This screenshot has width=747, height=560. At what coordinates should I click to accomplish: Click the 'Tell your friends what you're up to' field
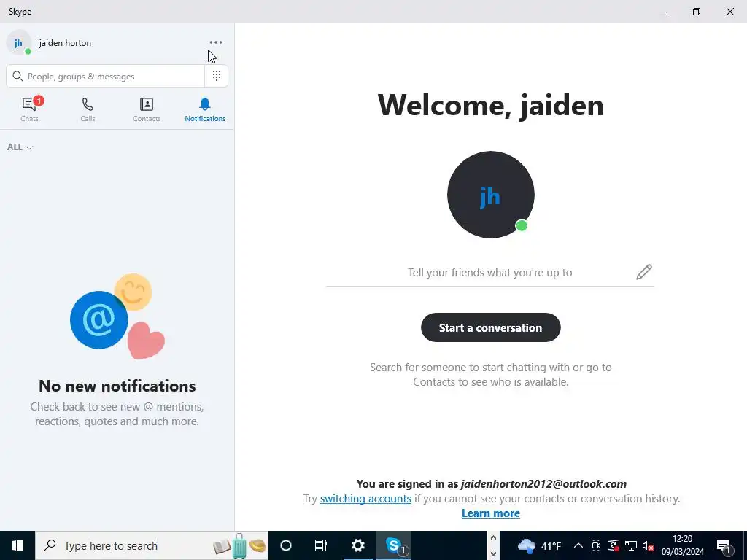[489, 273]
